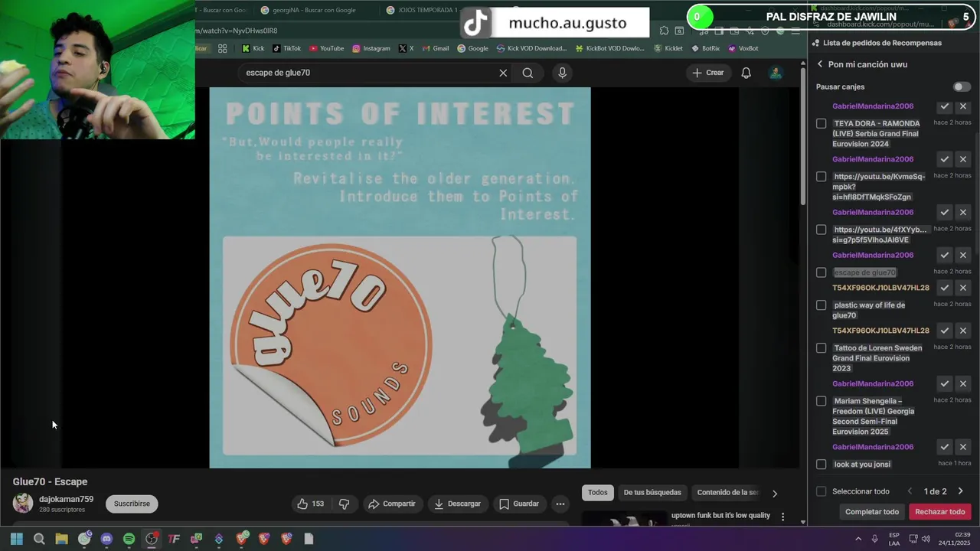
Task: Click the Compartir button
Action: click(391, 504)
